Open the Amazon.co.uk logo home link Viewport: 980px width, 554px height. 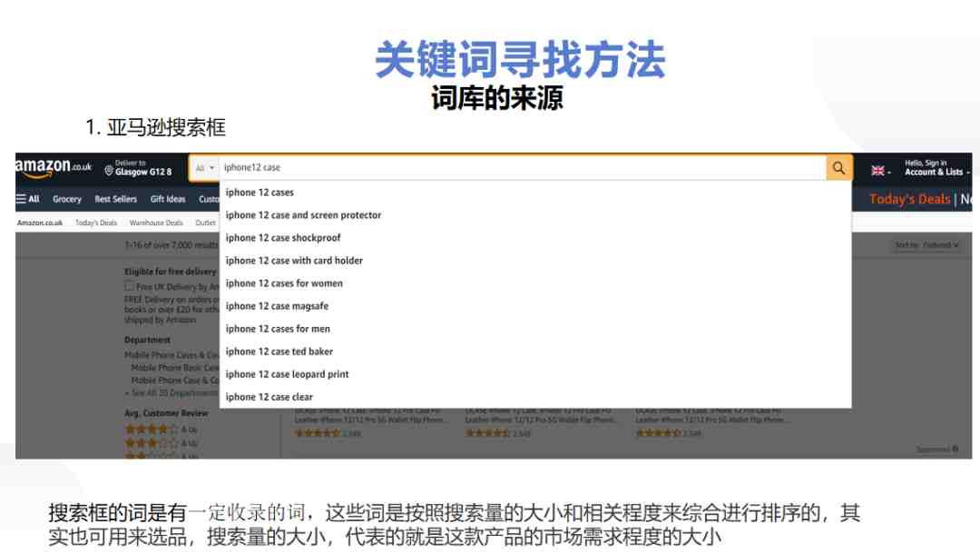click(x=54, y=167)
